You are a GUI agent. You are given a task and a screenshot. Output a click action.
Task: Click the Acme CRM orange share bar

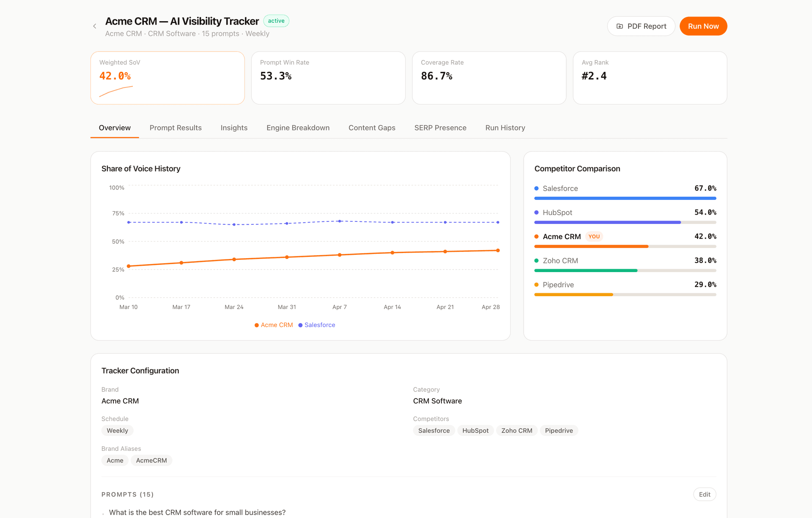click(625, 246)
